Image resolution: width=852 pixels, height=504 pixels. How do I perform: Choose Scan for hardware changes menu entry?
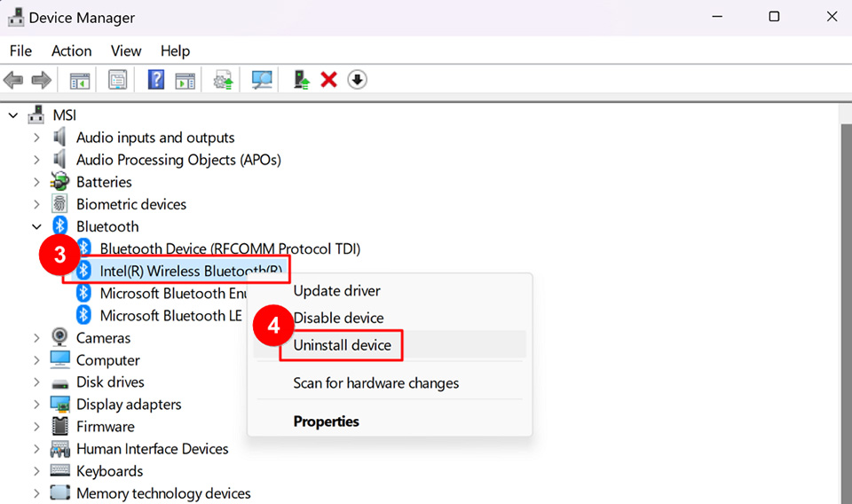[390, 383]
